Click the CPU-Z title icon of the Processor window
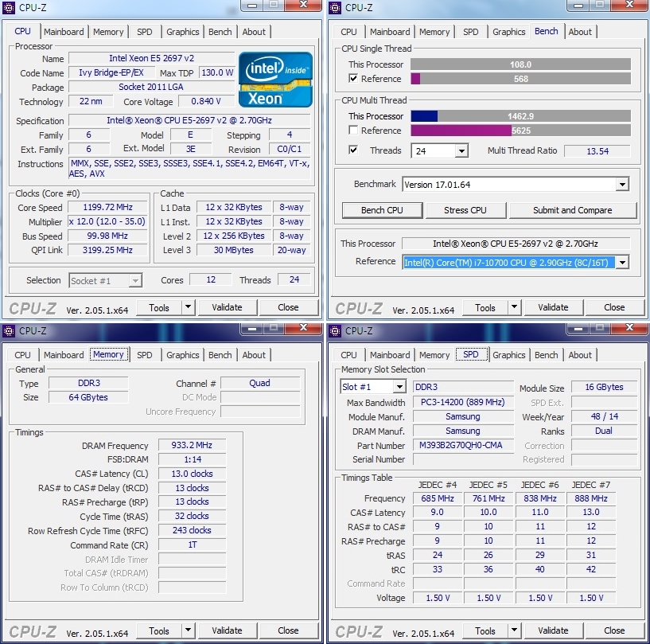This screenshot has height=644, width=650. coord(8,7)
